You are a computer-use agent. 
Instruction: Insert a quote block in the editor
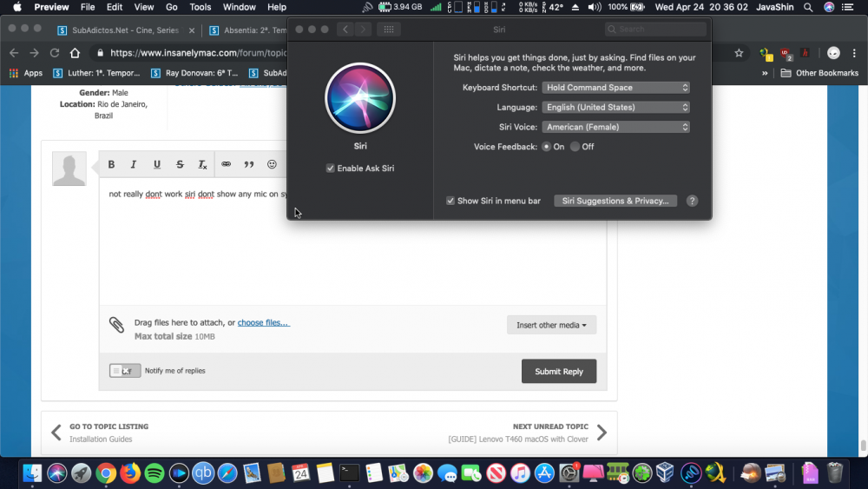pyautogui.click(x=249, y=164)
